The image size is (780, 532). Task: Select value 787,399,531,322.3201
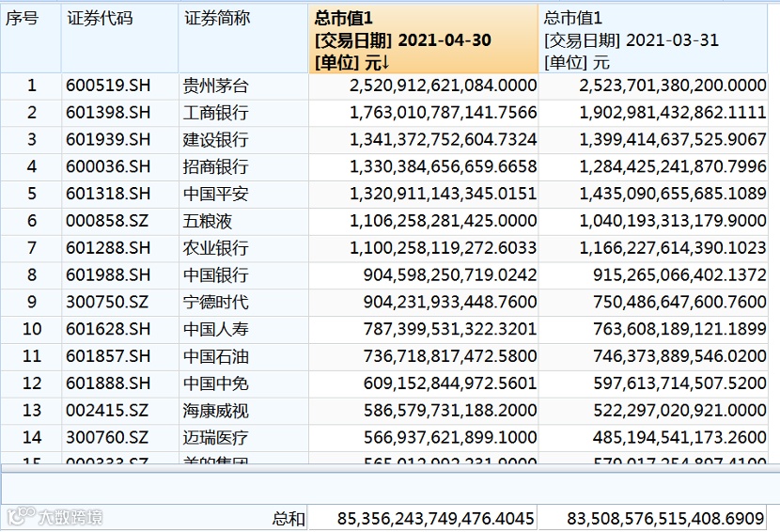coord(450,328)
